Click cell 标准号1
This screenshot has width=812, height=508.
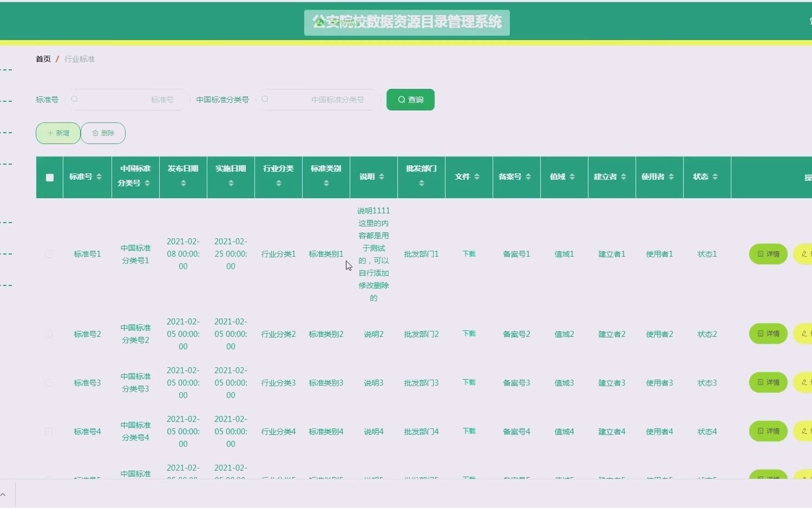(x=87, y=254)
